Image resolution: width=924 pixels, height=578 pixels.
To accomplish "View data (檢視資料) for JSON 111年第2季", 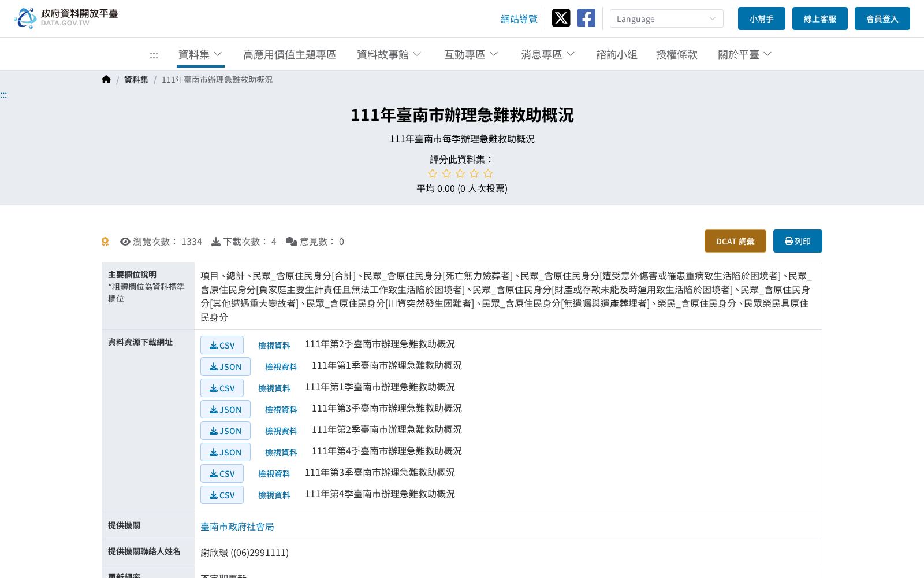I will (x=281, y=431).
